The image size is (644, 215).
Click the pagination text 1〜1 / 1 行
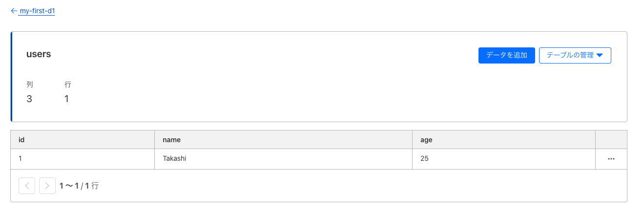coord(79,186)
